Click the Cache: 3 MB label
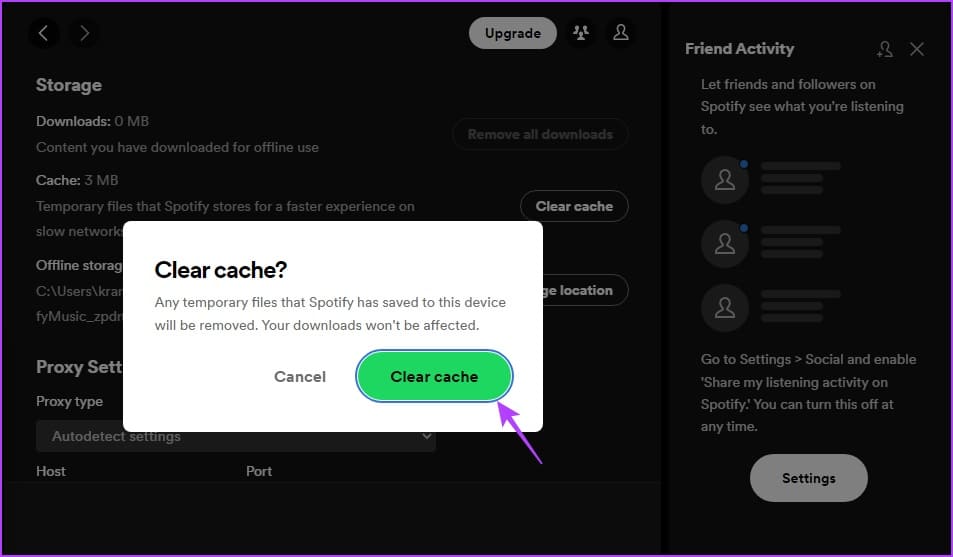953x557 pixels. pos(77,180)
